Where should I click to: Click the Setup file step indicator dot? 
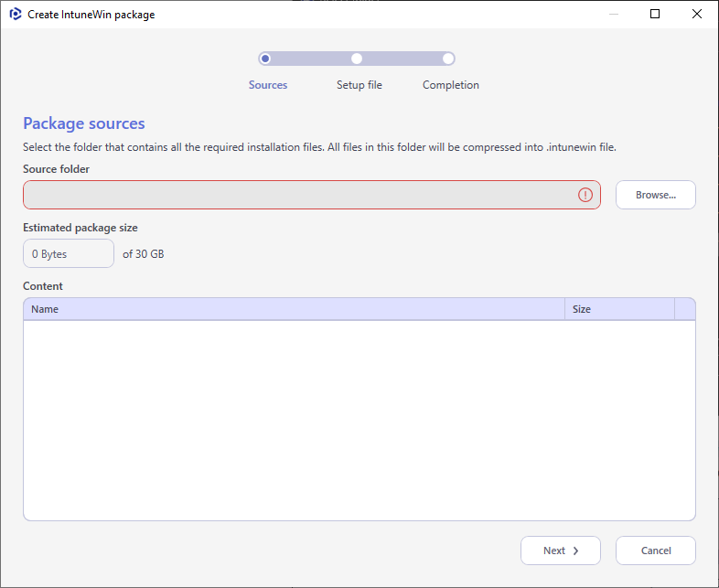(x=357, y=59)
